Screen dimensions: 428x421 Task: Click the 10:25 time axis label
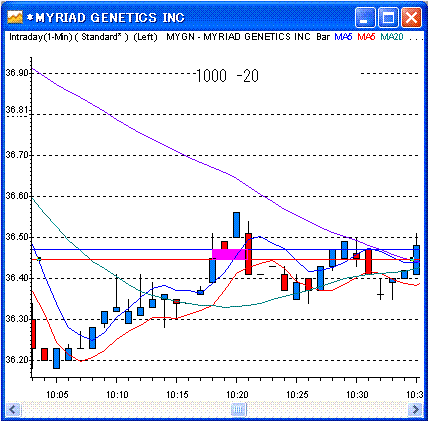tap(297, 395)
